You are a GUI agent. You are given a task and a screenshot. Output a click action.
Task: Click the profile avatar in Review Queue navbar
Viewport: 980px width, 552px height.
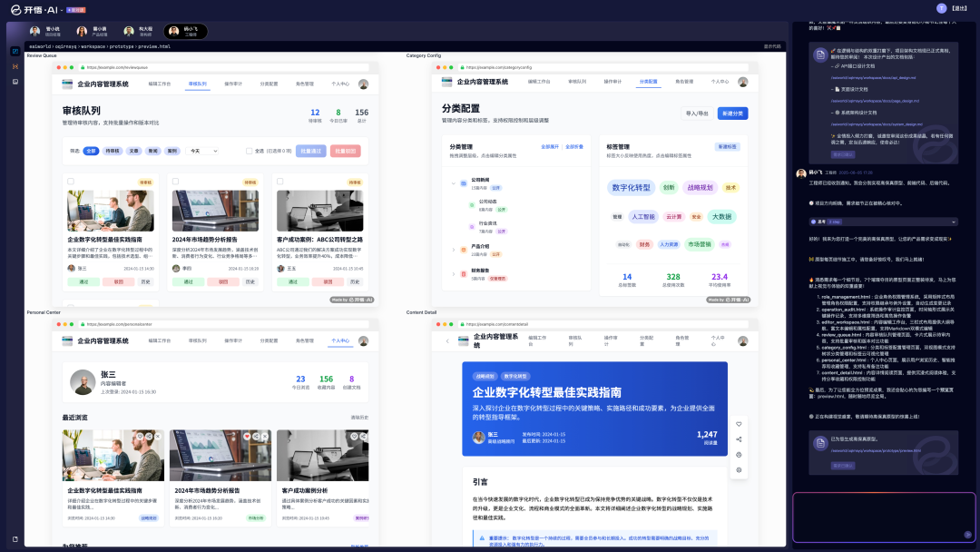tap(363, 84)
